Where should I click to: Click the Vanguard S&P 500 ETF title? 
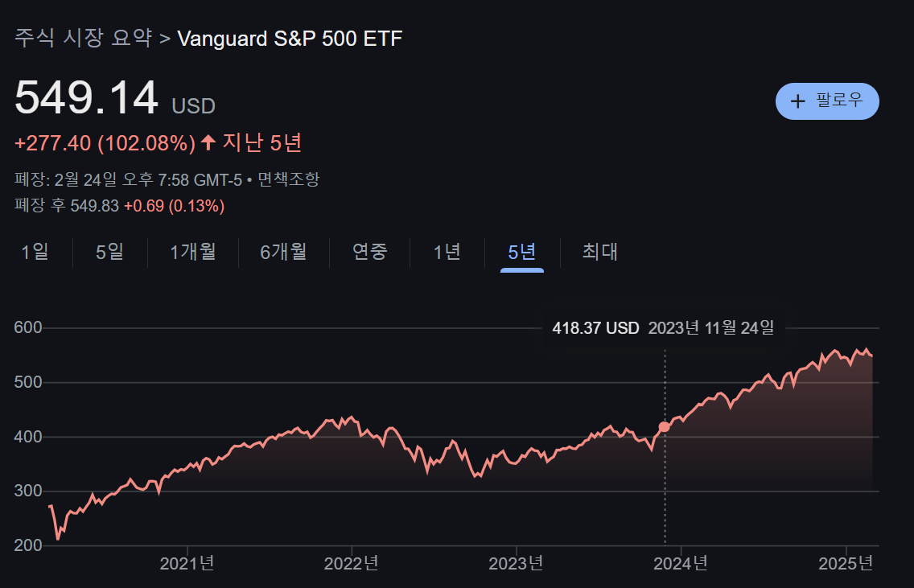pos(290,39)
